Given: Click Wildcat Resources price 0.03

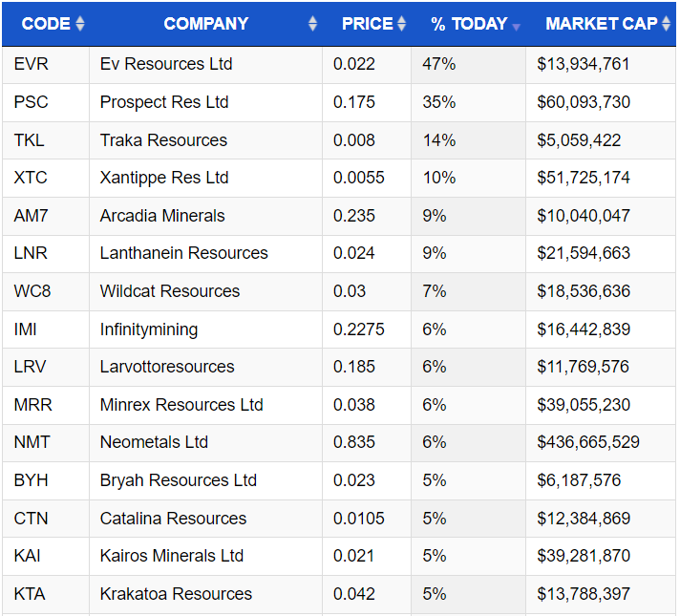Looking at the screenshot, I should click(x=350, y=291).
